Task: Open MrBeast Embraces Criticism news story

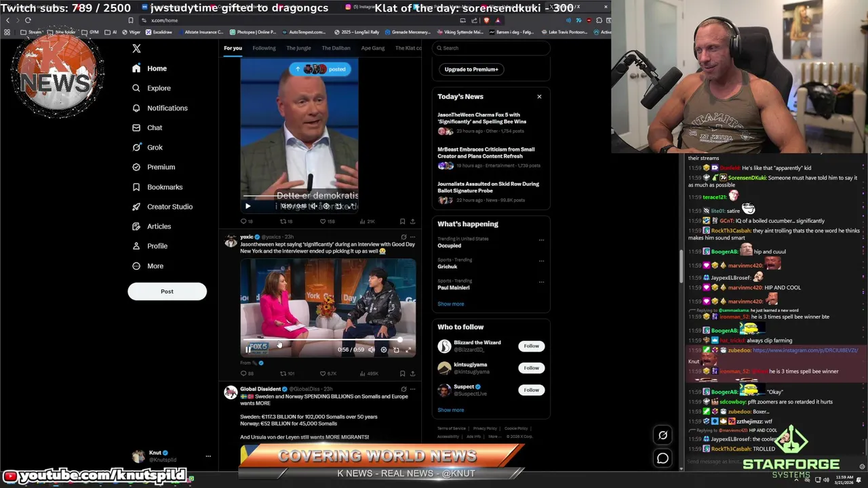Action: click(x=490, y=157)
